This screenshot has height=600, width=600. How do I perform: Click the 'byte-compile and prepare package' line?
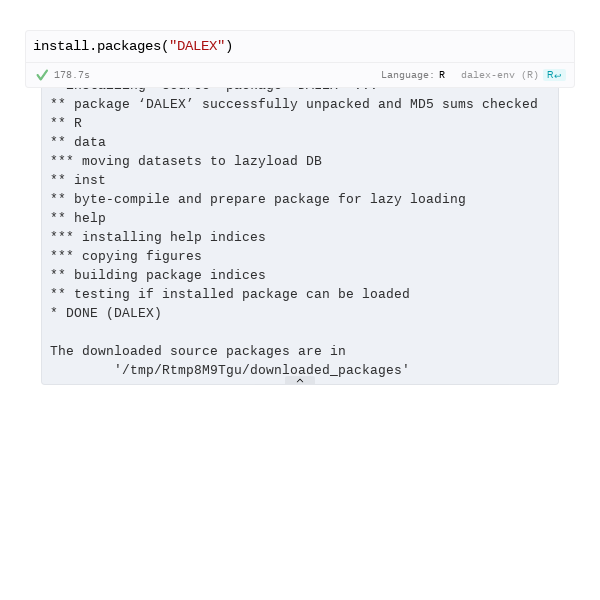pos(258,199)
